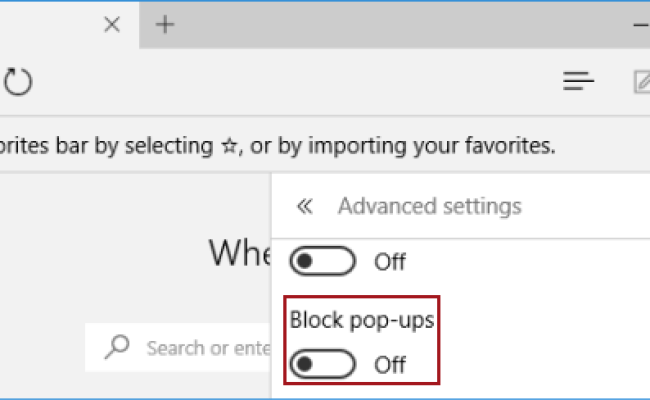
Task: Open the Make a Web Note icon
Action: tap(642, 82)
